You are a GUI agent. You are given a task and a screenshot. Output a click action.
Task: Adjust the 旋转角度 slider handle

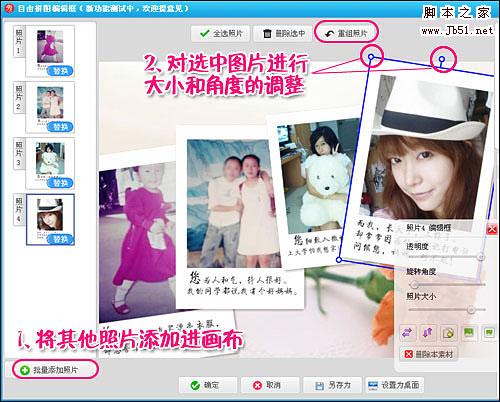[x=414, y=284]
